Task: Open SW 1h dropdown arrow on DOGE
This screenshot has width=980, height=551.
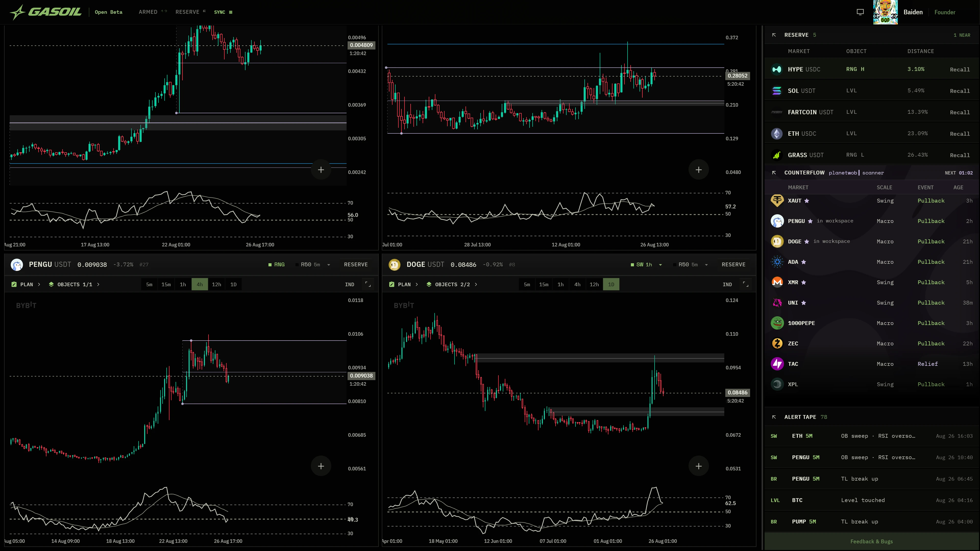Action: [x=660, y=265]
